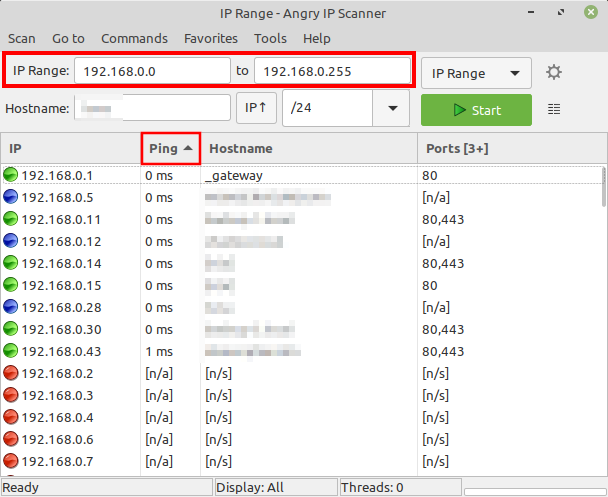Open the Scan menu

[x=22, y=38]
